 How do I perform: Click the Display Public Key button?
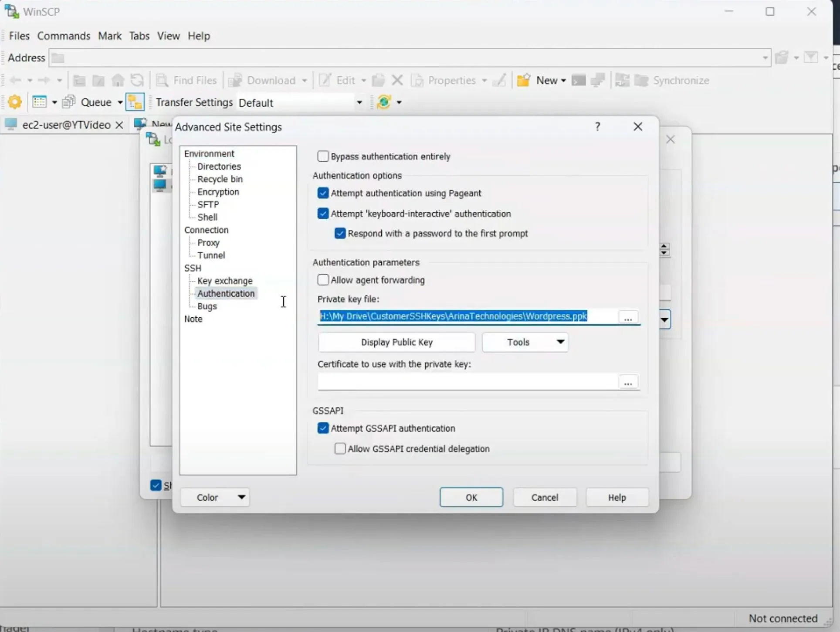(x=396, y=342)
